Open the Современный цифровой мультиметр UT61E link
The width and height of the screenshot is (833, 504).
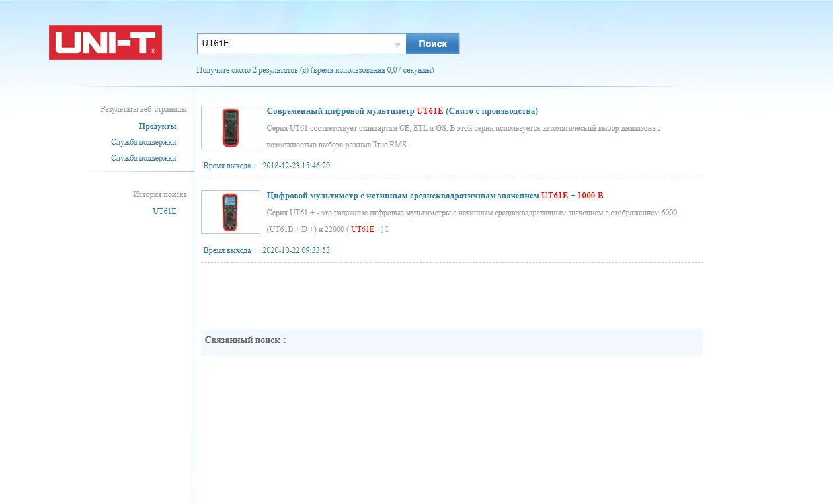[403, 111]
